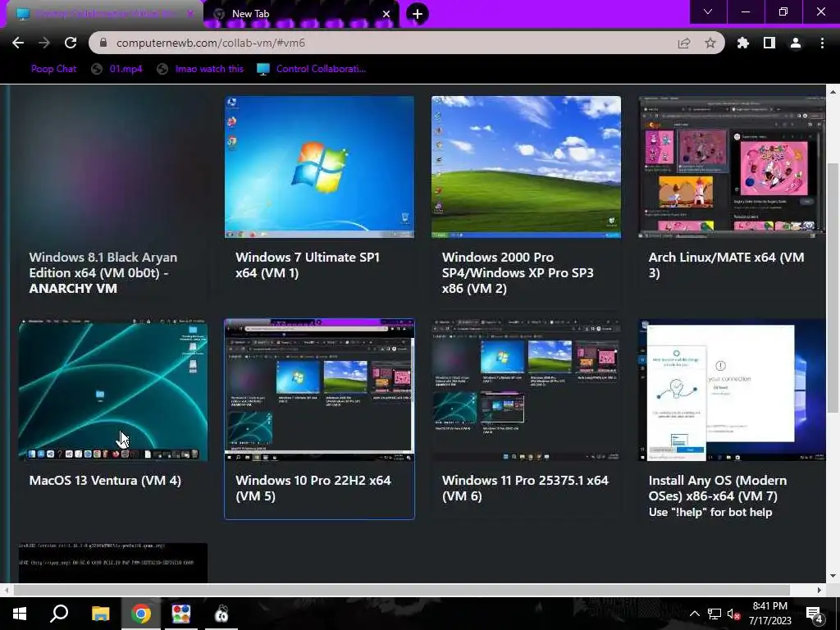Open the Control Collaborati... bookmark
This screenshot has width=840, height=630.
tap(312, 69)
